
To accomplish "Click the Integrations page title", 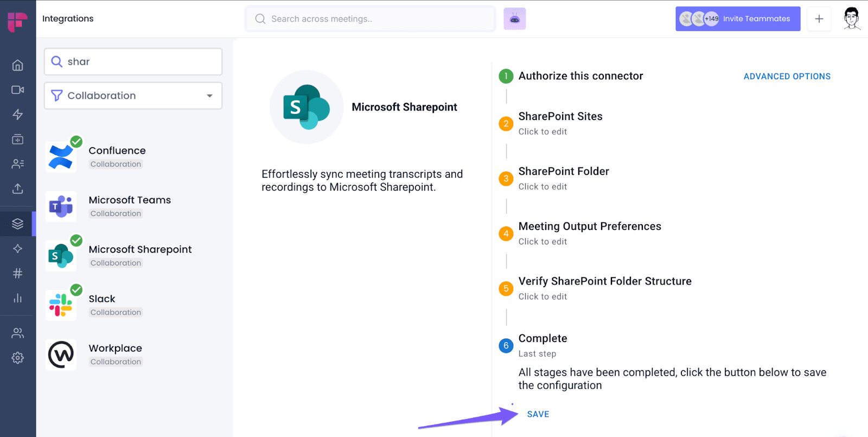I will [68, 18].
